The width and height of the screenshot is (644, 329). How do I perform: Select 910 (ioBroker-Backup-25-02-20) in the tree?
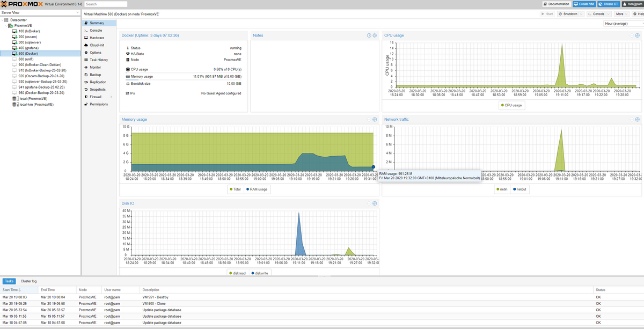40,70
